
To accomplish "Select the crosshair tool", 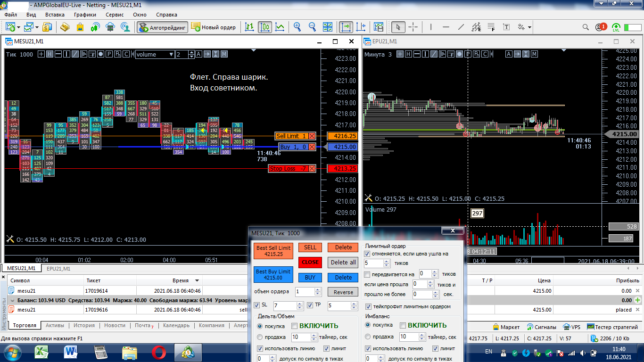I will [x=413, y=27].
